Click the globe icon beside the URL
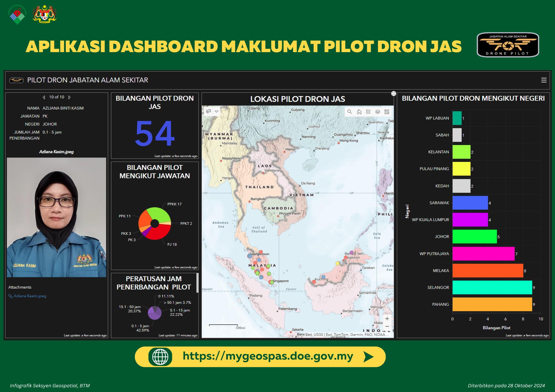 (x=160, y=357)
